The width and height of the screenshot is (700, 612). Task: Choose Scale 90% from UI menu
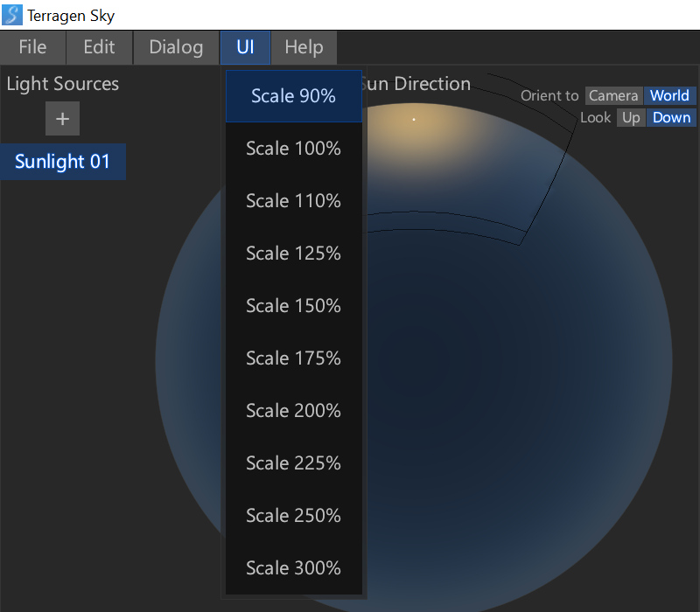[293, 96]
